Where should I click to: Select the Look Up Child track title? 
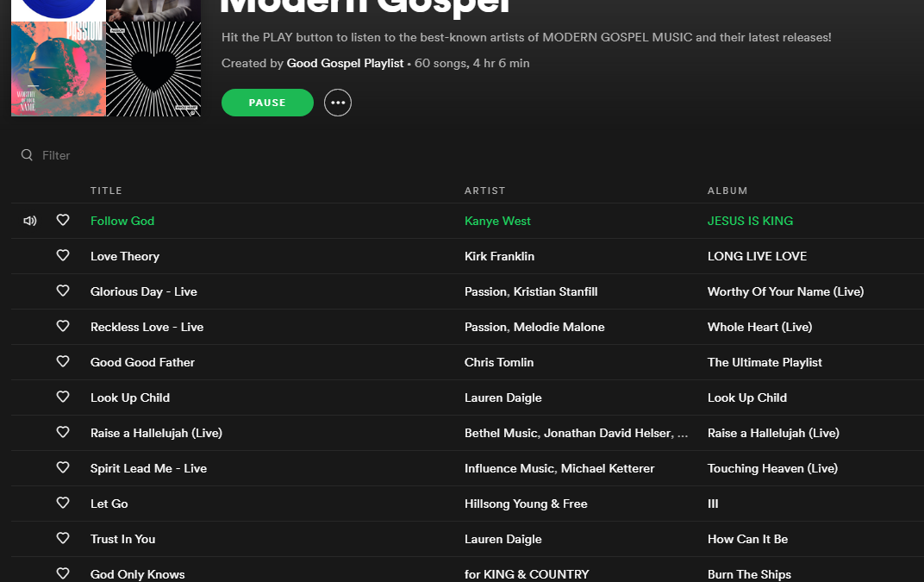(x=130, y=397)
